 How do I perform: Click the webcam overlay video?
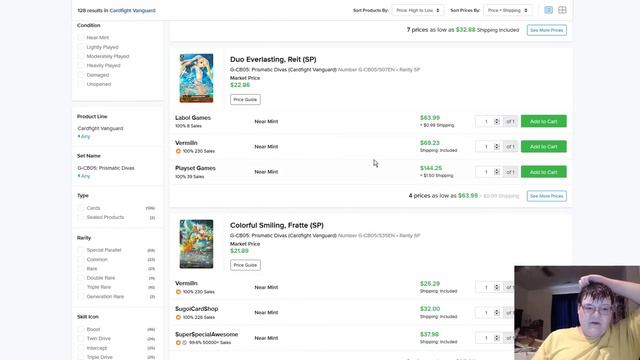(577, 313)
